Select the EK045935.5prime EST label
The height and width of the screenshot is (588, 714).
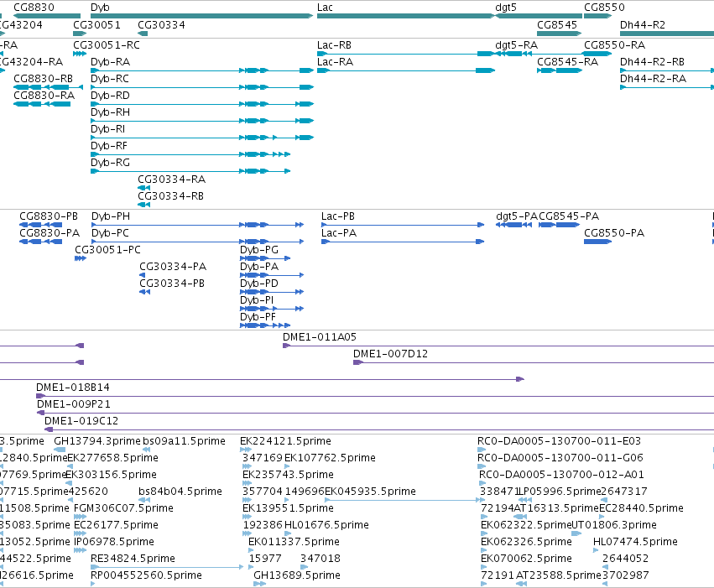[x=370, y=492]
